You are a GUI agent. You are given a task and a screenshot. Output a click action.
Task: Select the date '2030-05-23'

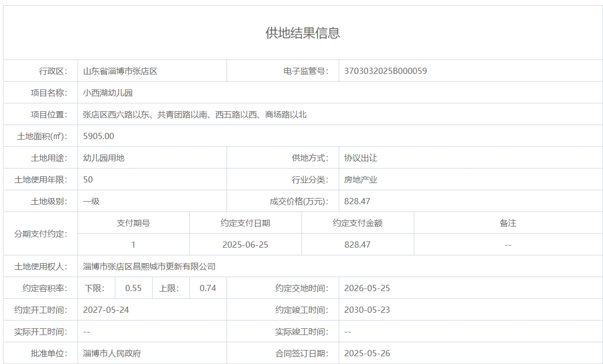click(x=367, y=310)
